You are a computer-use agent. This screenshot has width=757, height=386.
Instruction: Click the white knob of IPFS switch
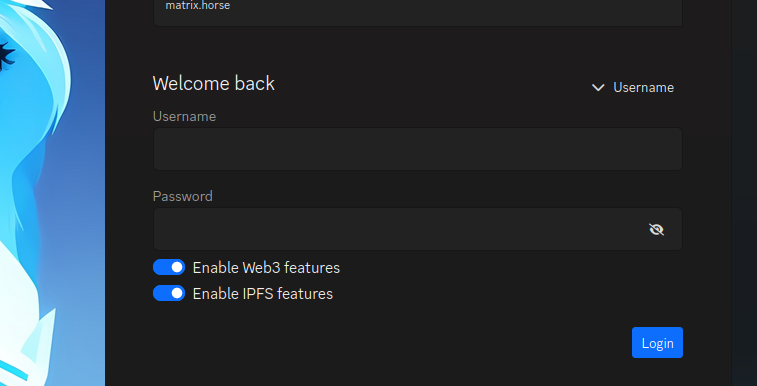click(x=177, y=293)
